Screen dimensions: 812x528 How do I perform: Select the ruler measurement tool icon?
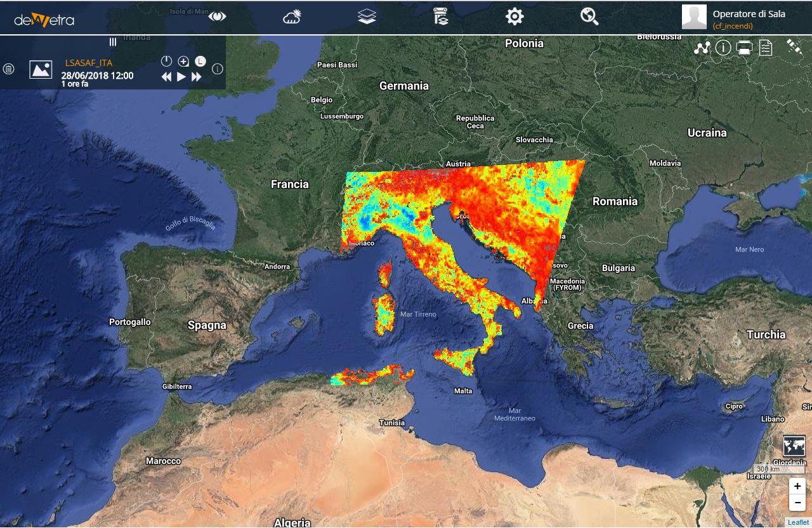[794, 46]
